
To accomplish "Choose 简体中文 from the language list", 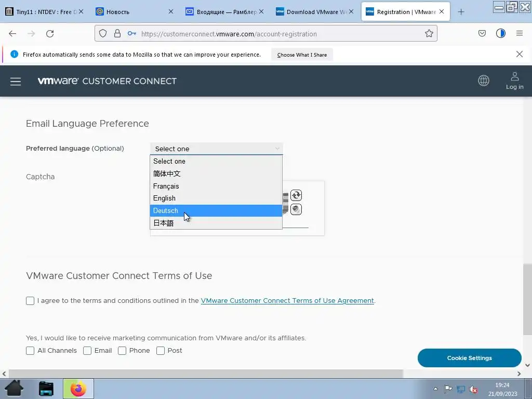I will [x=216, y=174].
